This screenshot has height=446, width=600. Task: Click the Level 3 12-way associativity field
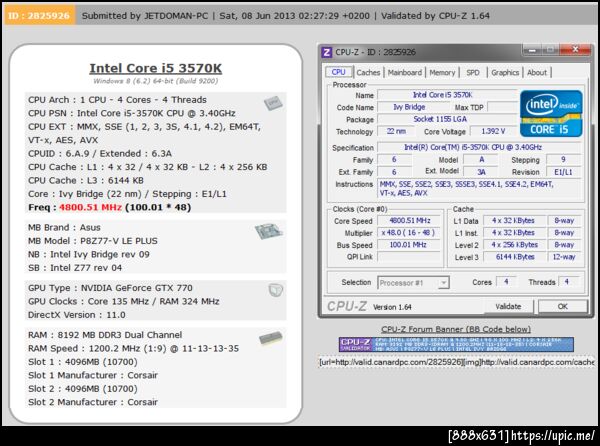(564, 257)
